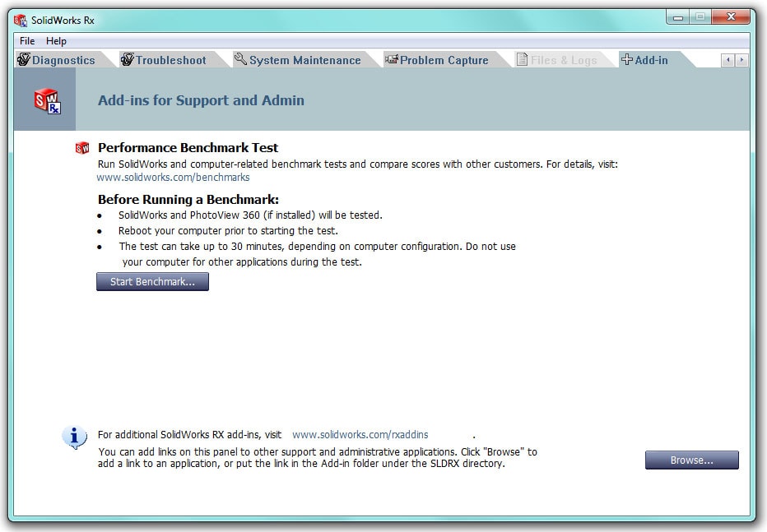Open the www.solidworks.com/rxaddins link

point(360,435)
